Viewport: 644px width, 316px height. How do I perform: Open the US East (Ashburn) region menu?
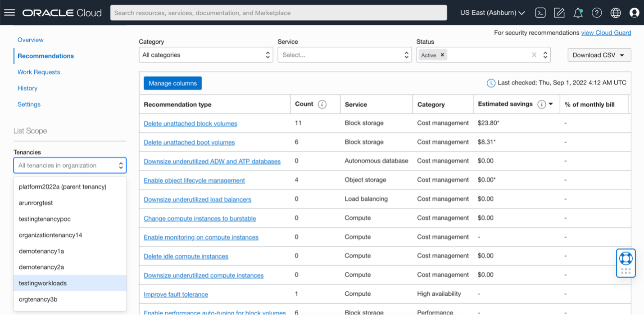click(492, 13)
